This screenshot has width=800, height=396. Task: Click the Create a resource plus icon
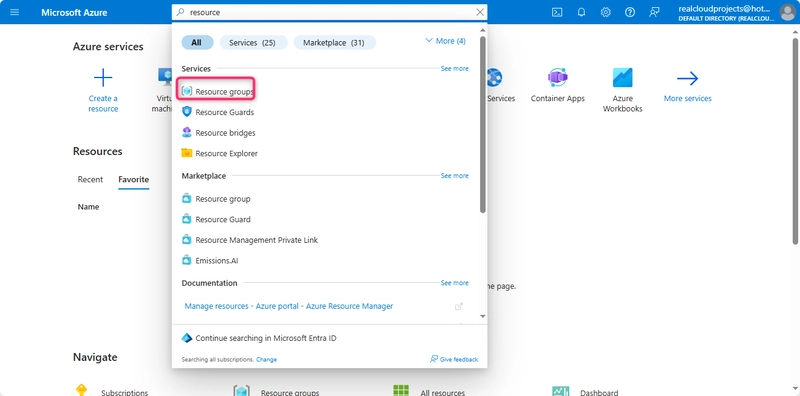point(103,78)
